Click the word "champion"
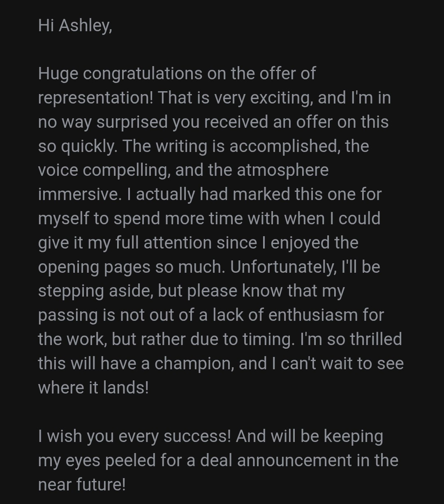 tap(194, 364)
